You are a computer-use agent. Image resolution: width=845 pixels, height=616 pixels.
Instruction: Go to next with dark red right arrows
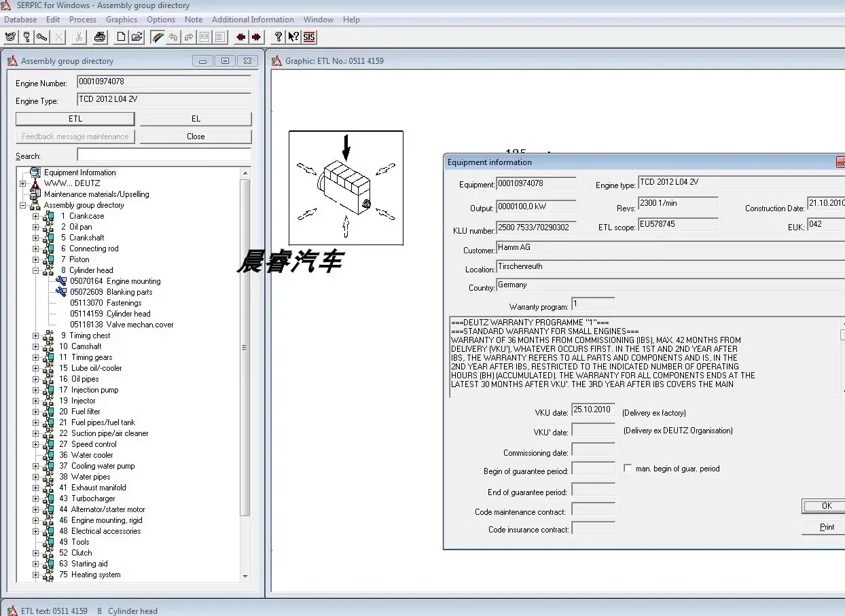256,37
